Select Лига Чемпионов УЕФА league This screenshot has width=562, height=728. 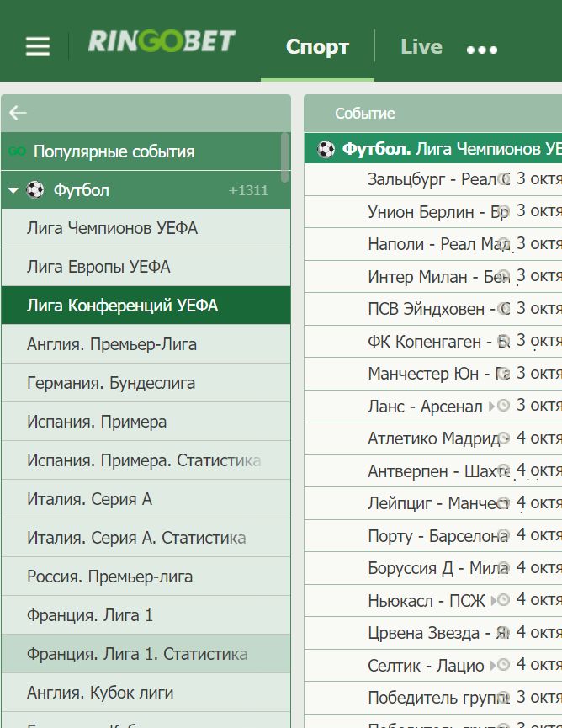[146, 228]
